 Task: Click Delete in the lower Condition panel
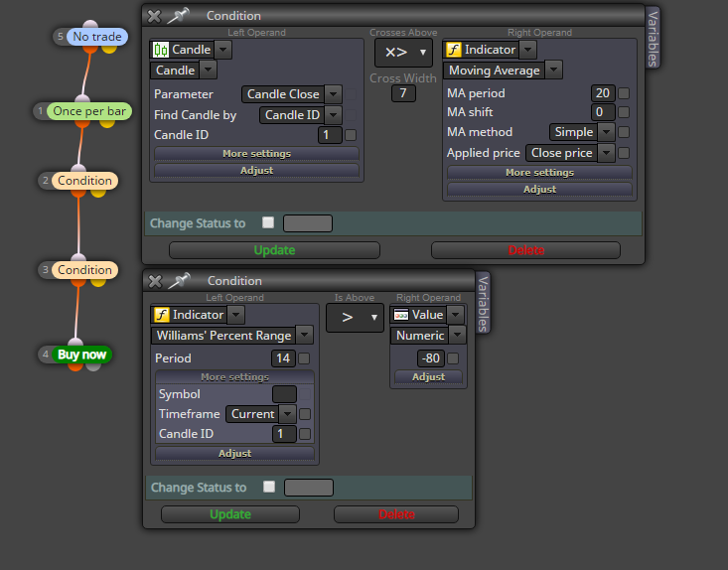tap(396, 514)
